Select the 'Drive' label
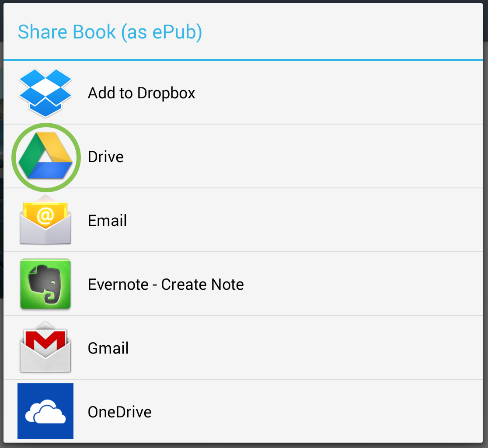Screen dimensions: 488x448 (x=106, y=157)
